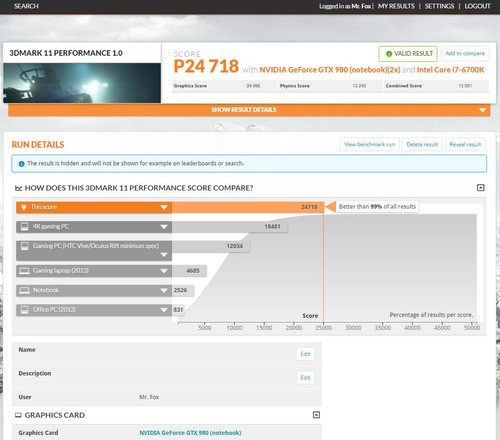
Task: Click 'Percentage of results per score' chart label
Action: [431, 315]
